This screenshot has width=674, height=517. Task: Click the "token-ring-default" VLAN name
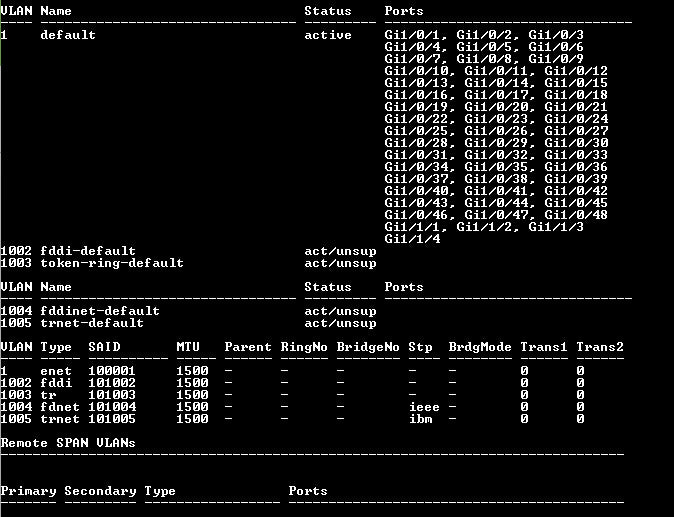(x=112, y=263)
